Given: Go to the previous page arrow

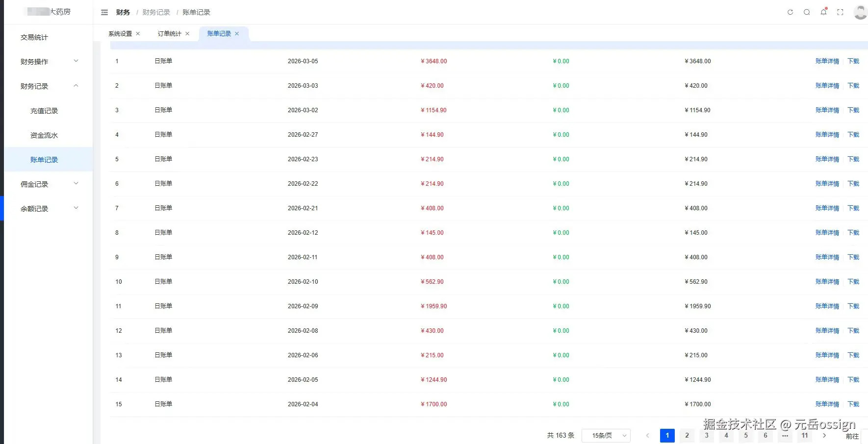Looking at the screenshot, I should [647, 436].
